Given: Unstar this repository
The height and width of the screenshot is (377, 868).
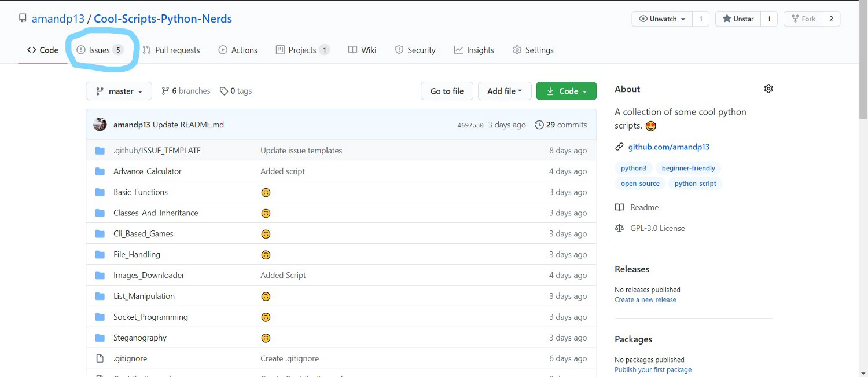Looking at the screenshot, I should 738,19.
